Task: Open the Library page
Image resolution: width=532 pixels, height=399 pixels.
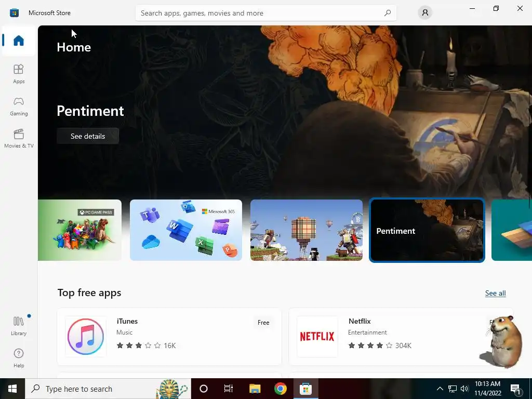Action: [19, 326]
